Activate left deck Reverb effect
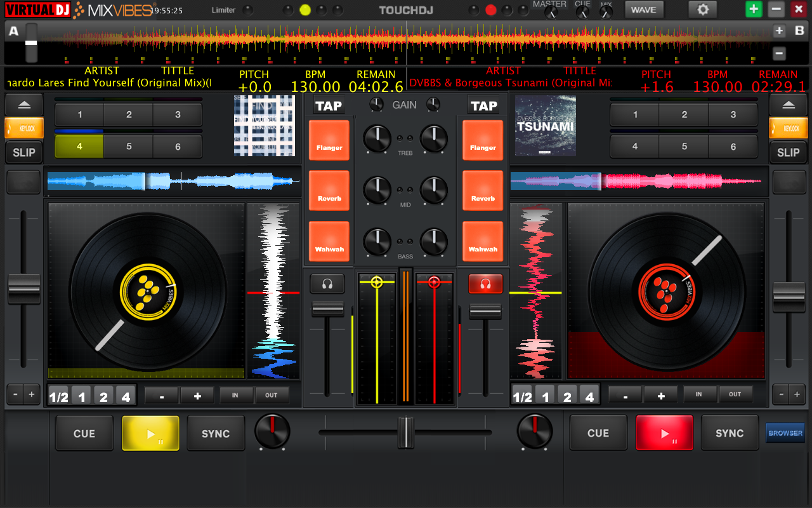 click(x=329, y=191)
